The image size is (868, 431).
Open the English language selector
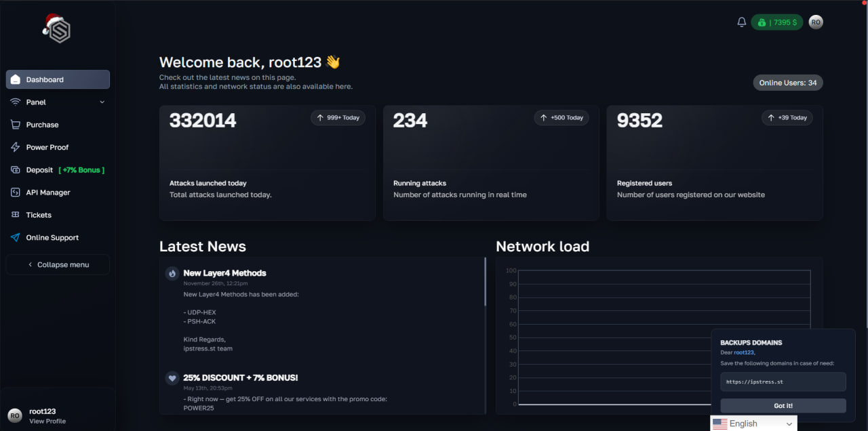click(x=753, y=424)
